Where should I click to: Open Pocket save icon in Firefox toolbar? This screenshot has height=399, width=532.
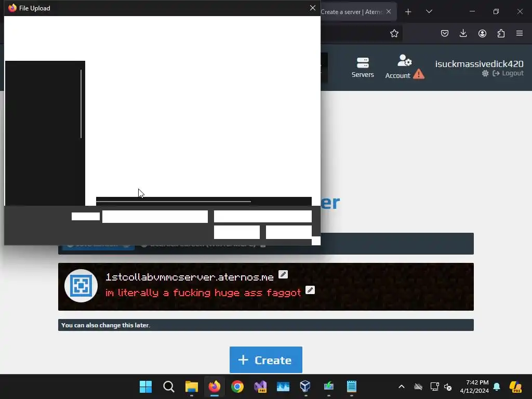click(445, 33)
